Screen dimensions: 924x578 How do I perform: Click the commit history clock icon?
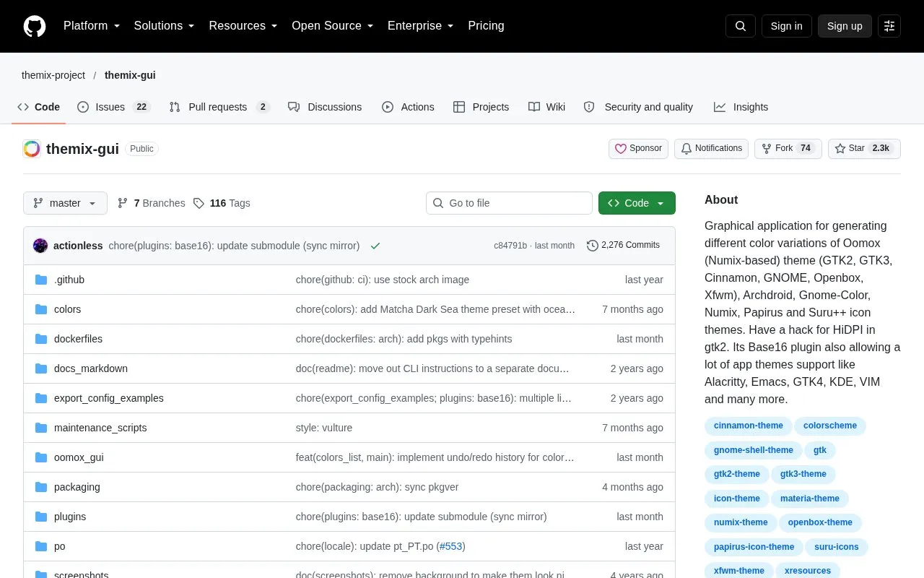pos(593,246)
